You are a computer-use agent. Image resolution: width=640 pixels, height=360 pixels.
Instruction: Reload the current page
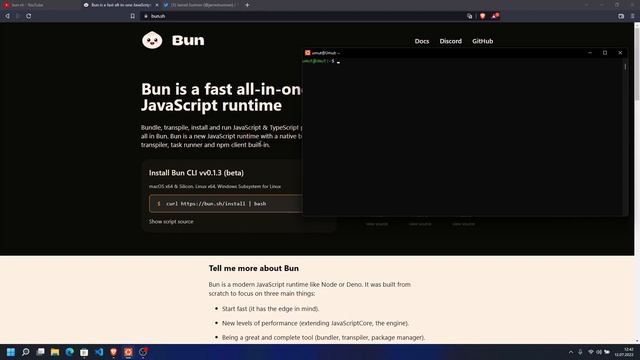[x=29, y=16]
